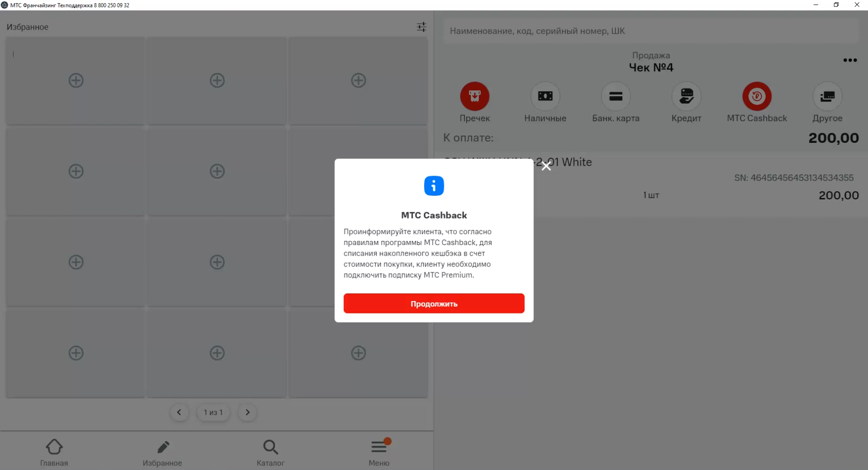Image resolution: width=868 pixels, height=470 pixels.
Task: Go to the previous favorites page arrow
Action: click(179, 412)
